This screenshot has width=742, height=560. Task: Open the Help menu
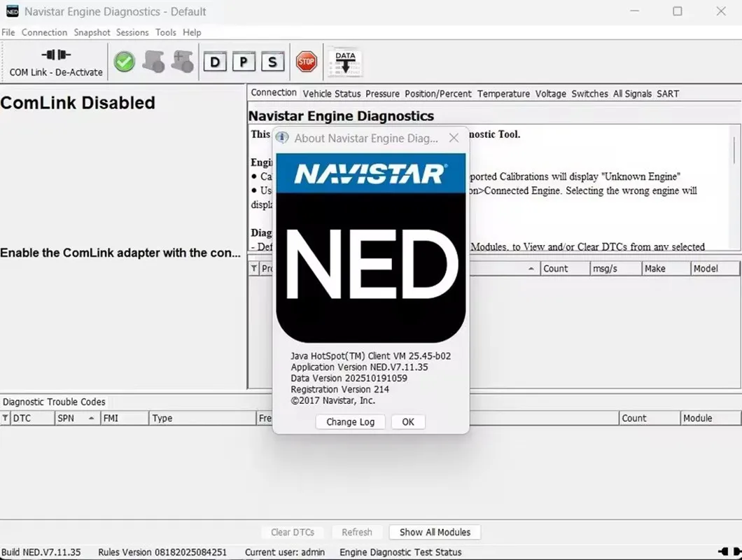[192, 32]
